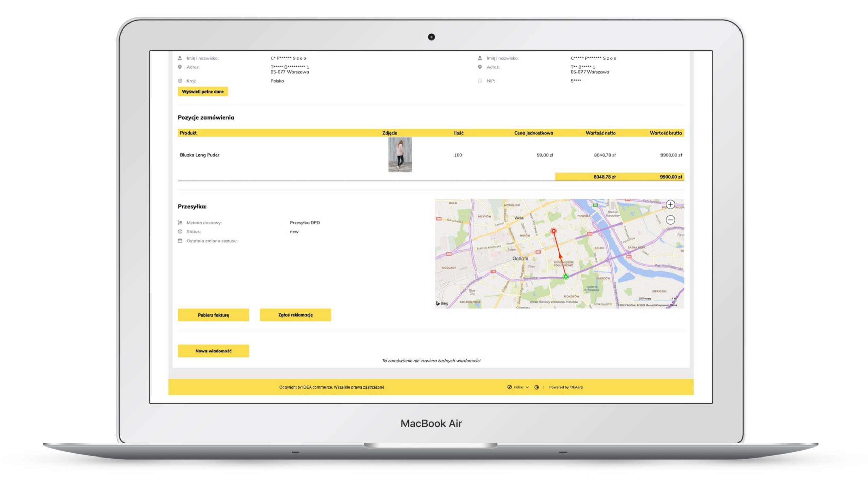Show full data via Wyświetl pełne dane
The width and height of the screenshot is (868, 488).
pos(203,91)
